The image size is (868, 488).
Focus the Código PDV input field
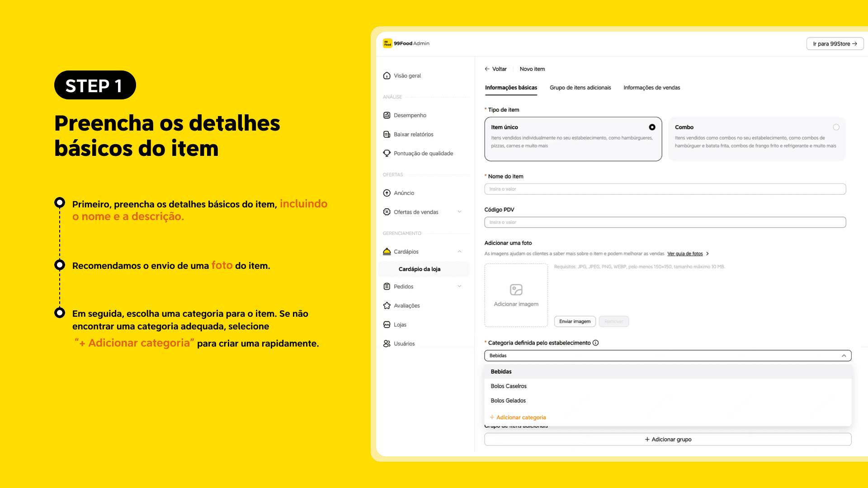click(x=665, y=222)
